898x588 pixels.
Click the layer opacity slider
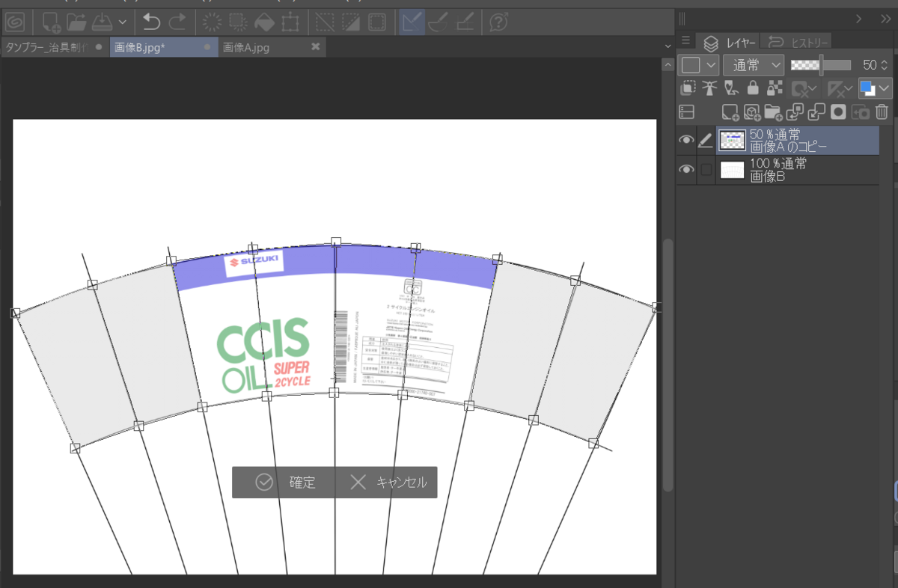[x=821, y=65]
